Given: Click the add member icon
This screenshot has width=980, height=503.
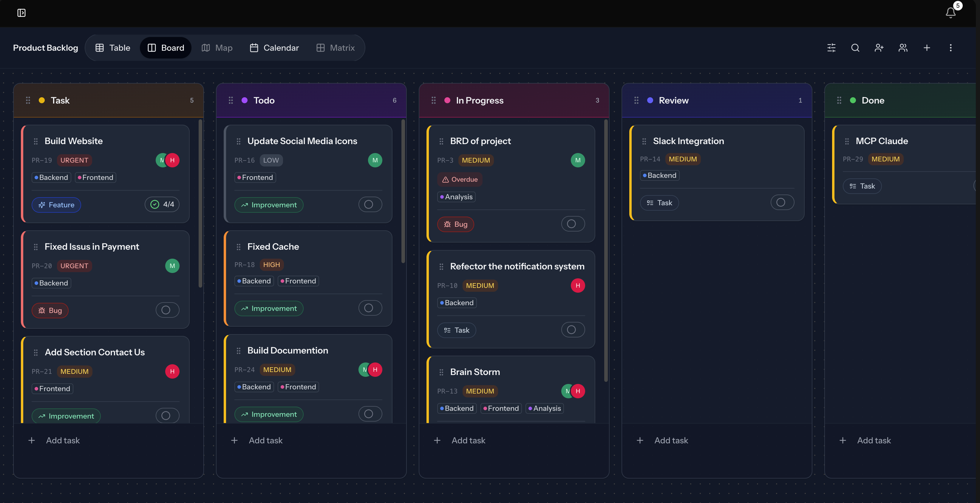Looking at the screenshot, I should [x=879, y=48].
